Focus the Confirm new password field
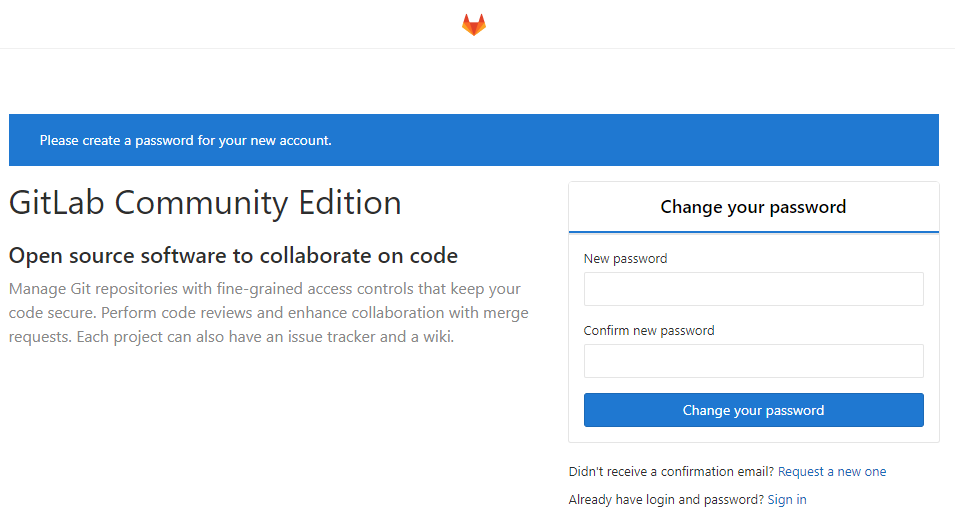The image size is (955, 518). click(x=753, y=361)
